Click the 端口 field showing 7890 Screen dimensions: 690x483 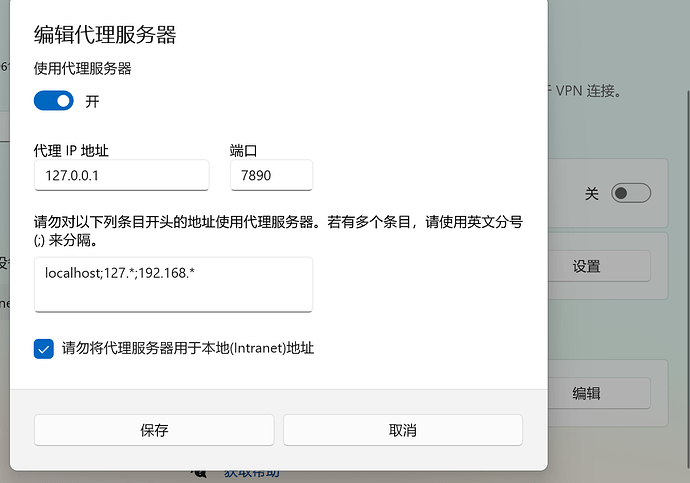[272, 175]
